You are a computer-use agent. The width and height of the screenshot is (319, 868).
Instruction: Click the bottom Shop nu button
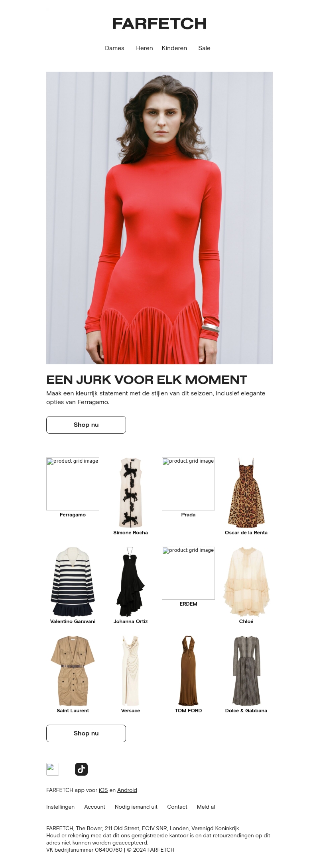[x=86, y=733]
